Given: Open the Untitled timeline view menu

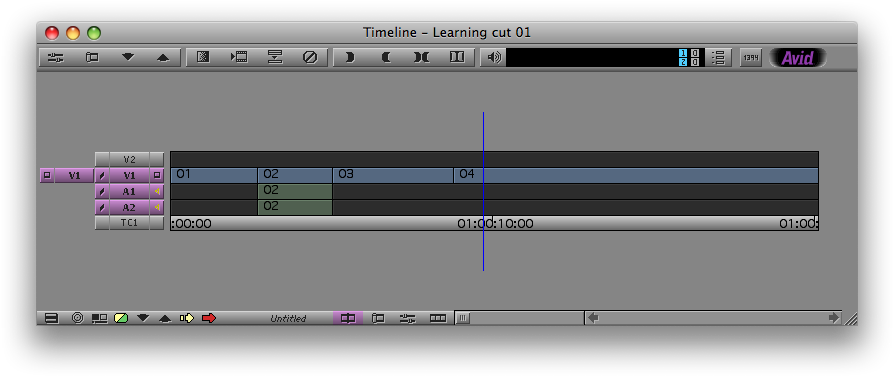Looking at the screenshot, I should pos(288,319).
